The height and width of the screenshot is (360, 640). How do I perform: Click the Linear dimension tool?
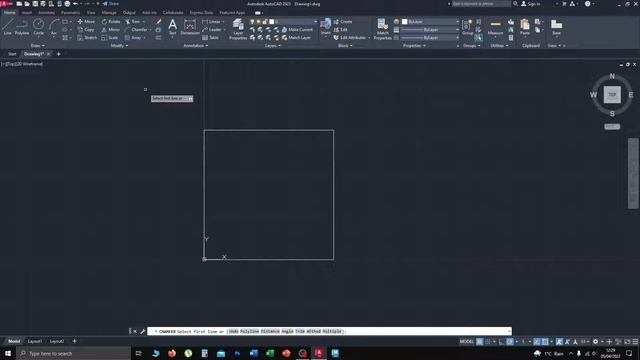(211, 21)
